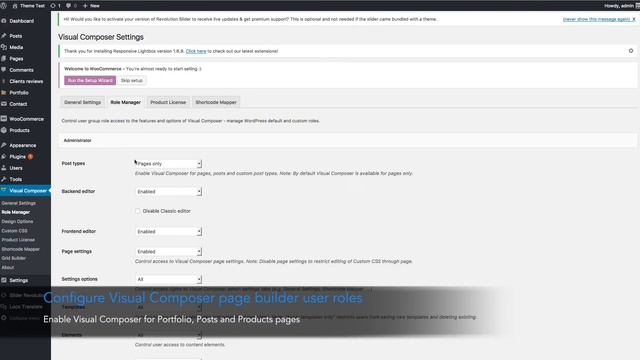This screenshot has height=360, width=640.
Task: Toggle Disable Classic editor checkbox
Action: click(138, 211)
